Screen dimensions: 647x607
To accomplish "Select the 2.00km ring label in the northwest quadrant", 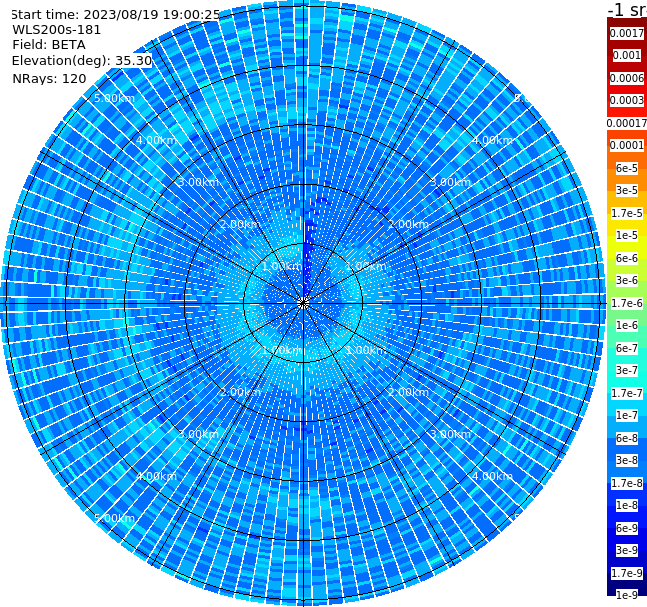I will pyautogui.click(x=240, y=224).
